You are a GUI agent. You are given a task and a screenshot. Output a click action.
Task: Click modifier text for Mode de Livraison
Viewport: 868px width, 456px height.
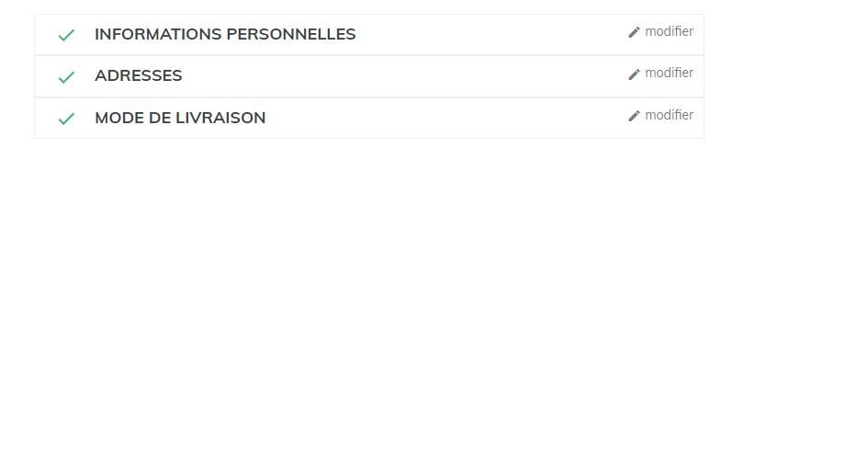(x=669, y=115)
